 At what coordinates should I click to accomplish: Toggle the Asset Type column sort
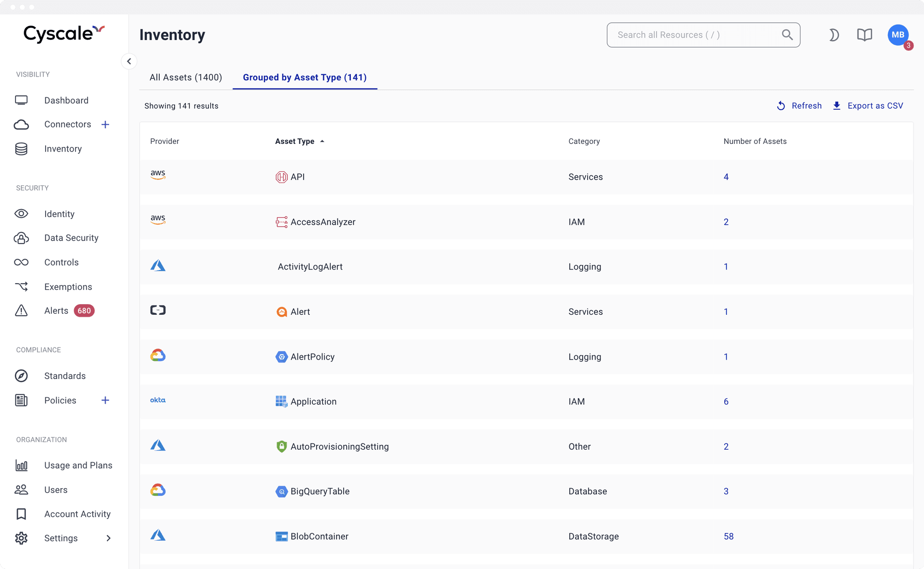click(300, 141)
